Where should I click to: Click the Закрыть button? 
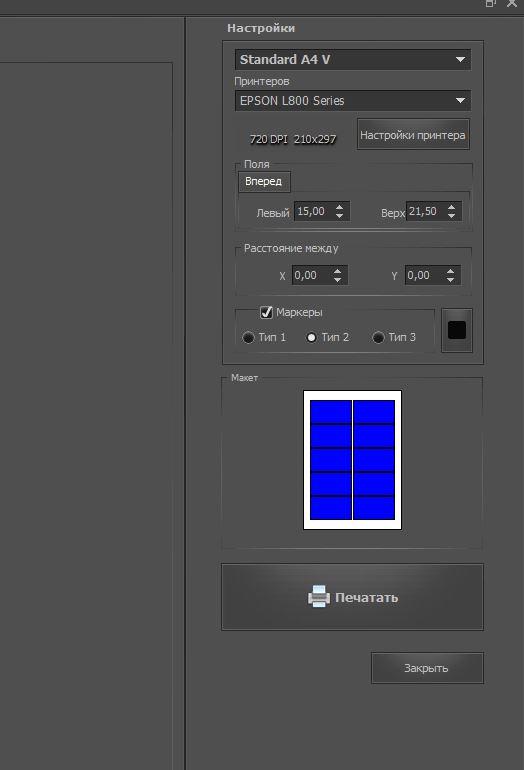(x=427, y=668)
